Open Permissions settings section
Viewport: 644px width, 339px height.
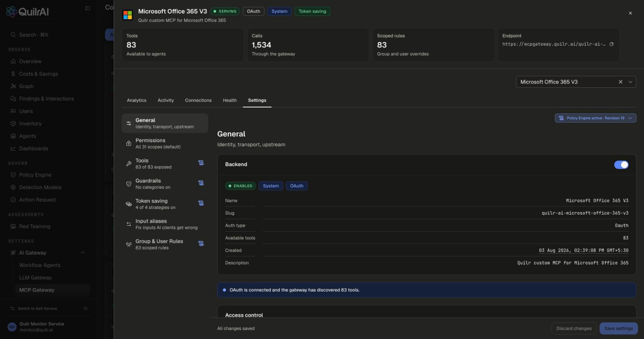(x=165, y=143)
